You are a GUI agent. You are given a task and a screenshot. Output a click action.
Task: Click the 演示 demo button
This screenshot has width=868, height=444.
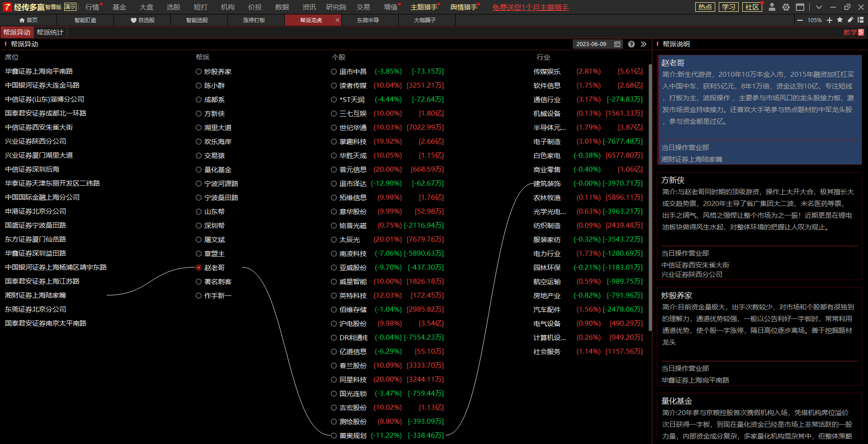tap(70, 7)
